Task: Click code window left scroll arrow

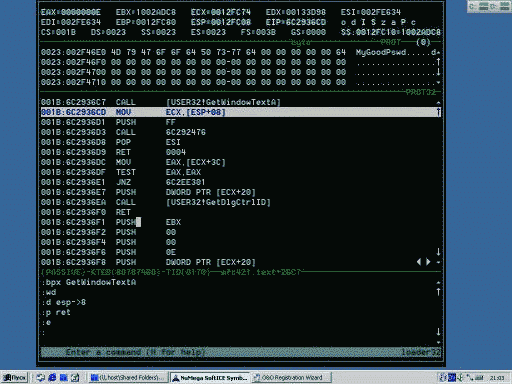Action: [419, 262]
